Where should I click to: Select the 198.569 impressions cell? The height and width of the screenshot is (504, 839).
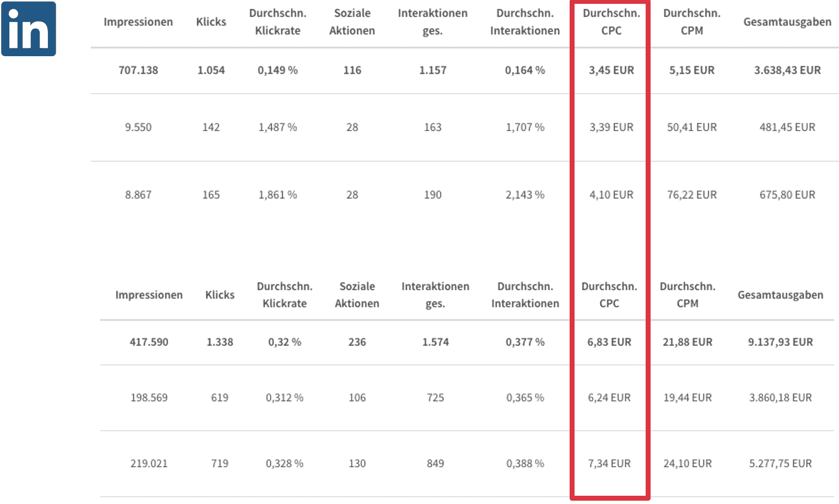coord(149,398)
